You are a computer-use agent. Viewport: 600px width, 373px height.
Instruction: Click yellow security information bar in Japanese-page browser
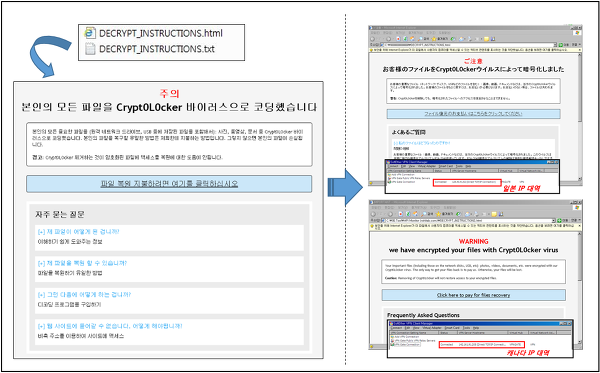coord(476,50)
